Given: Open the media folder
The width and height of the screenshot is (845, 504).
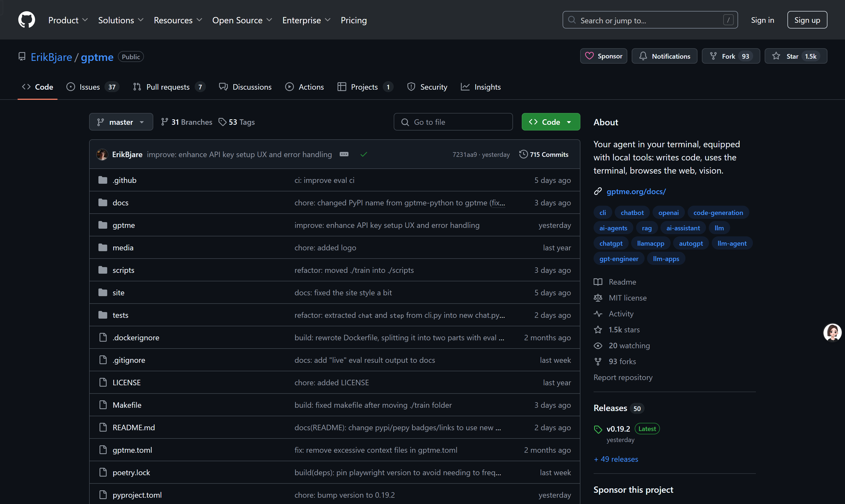Looking at the screenshot, I should [123, 248].
